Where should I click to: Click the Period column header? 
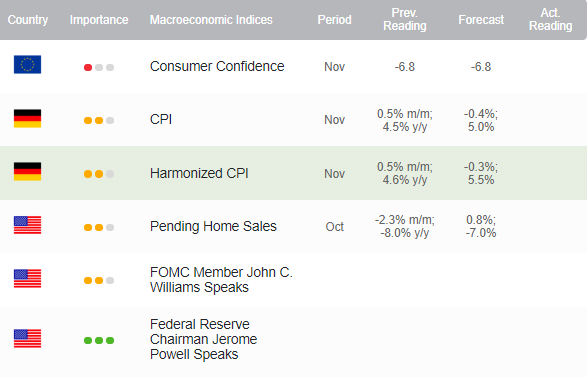coord(334,20)
